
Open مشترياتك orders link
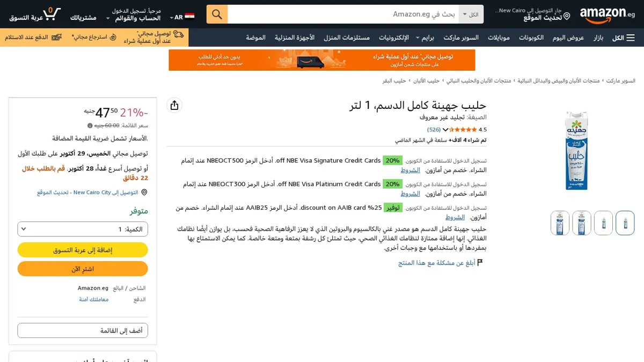83,18
